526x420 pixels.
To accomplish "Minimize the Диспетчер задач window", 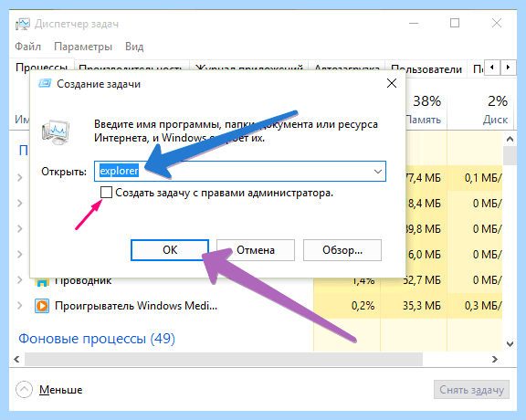I will point(414,23).
